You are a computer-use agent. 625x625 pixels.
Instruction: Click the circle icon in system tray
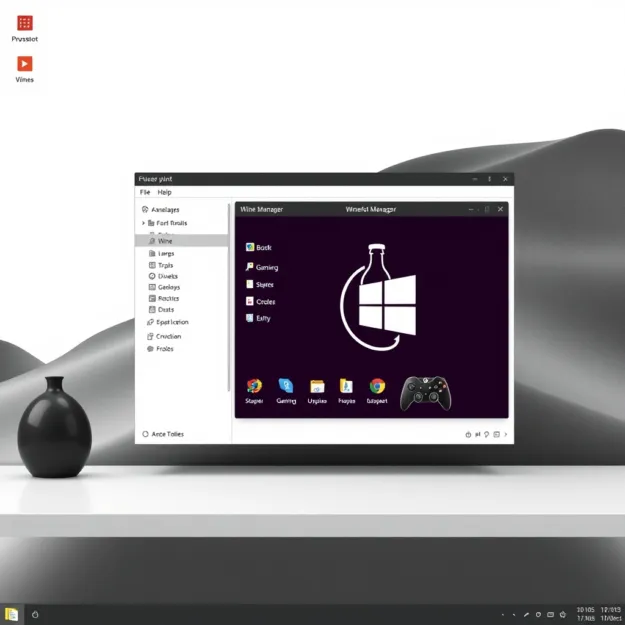pos(538,615)
